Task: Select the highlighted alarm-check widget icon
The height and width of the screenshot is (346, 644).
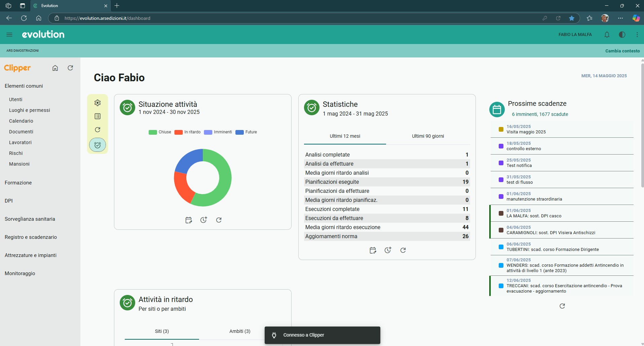Action: (x=98, y=145)
